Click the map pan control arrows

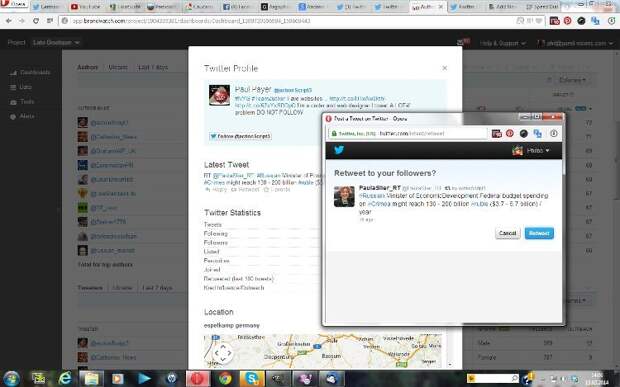click(223, 353)
